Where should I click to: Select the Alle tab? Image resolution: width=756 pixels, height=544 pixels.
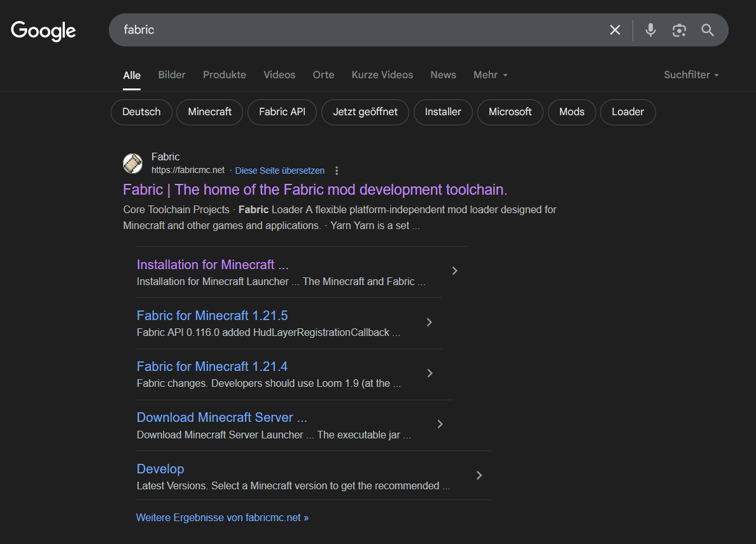coord(132,75)
